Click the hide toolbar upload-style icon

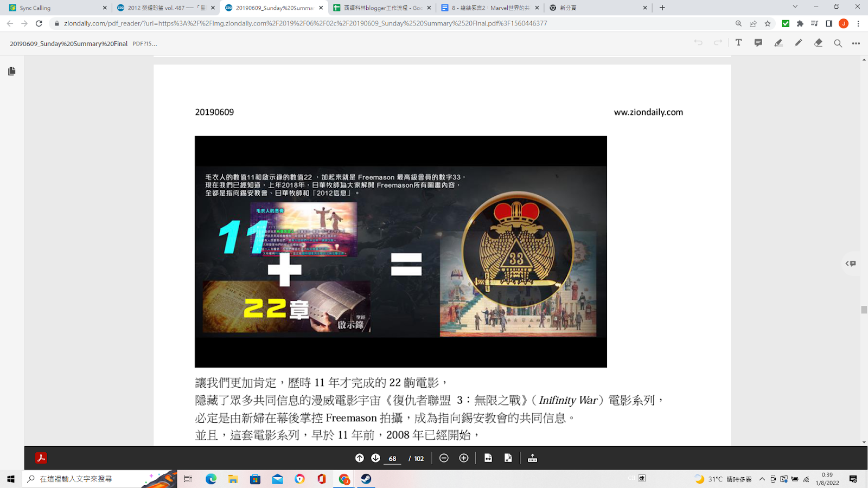pos(533,458)
